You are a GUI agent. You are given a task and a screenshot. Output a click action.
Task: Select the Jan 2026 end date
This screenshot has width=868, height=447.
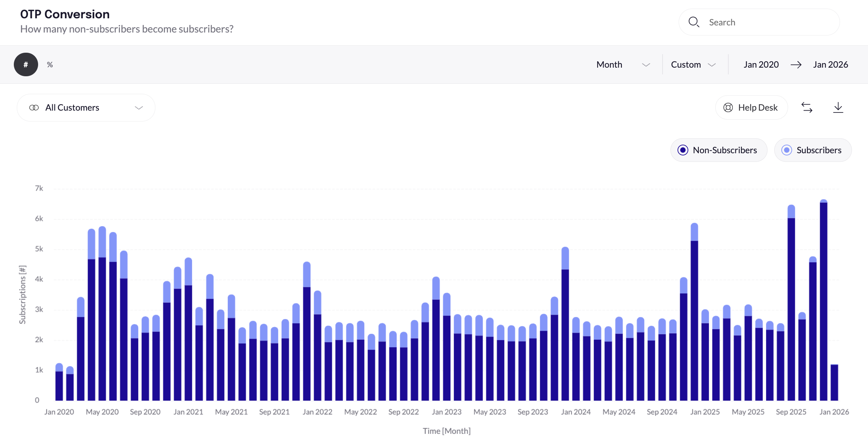pos(830,65)
